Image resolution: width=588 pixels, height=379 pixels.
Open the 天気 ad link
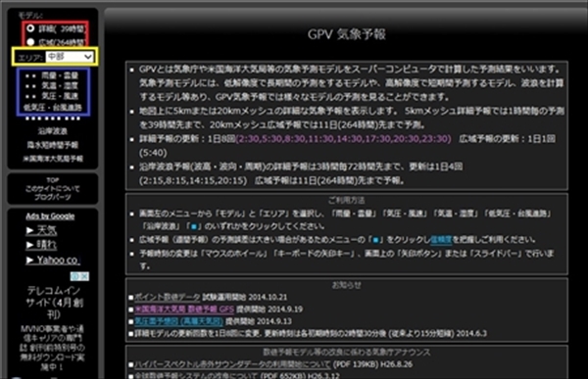click(x=41, y=230)
